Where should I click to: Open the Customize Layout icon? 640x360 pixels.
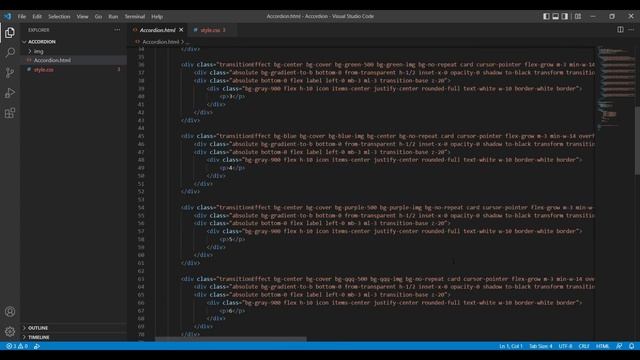coord(578,16)
